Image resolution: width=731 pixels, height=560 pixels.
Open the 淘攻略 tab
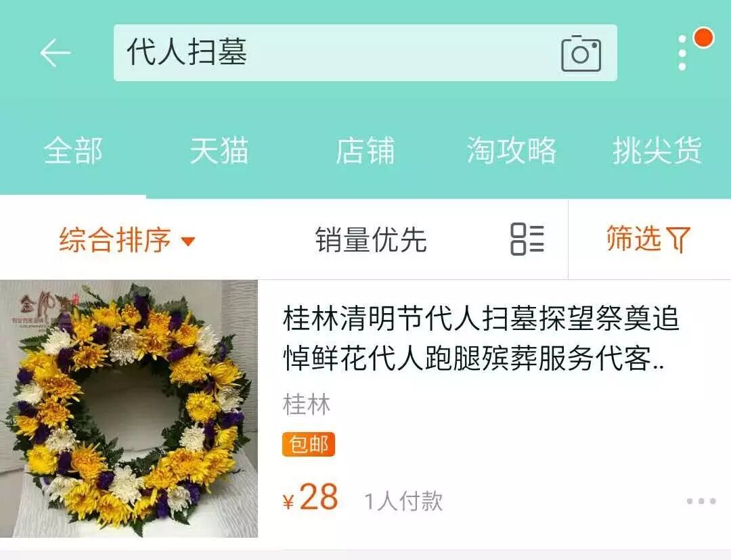point(512,150)
